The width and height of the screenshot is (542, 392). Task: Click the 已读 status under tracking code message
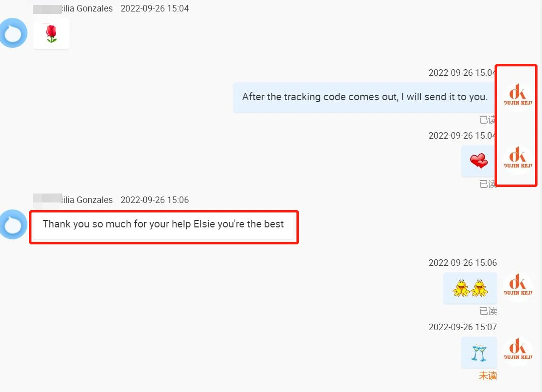488,120
